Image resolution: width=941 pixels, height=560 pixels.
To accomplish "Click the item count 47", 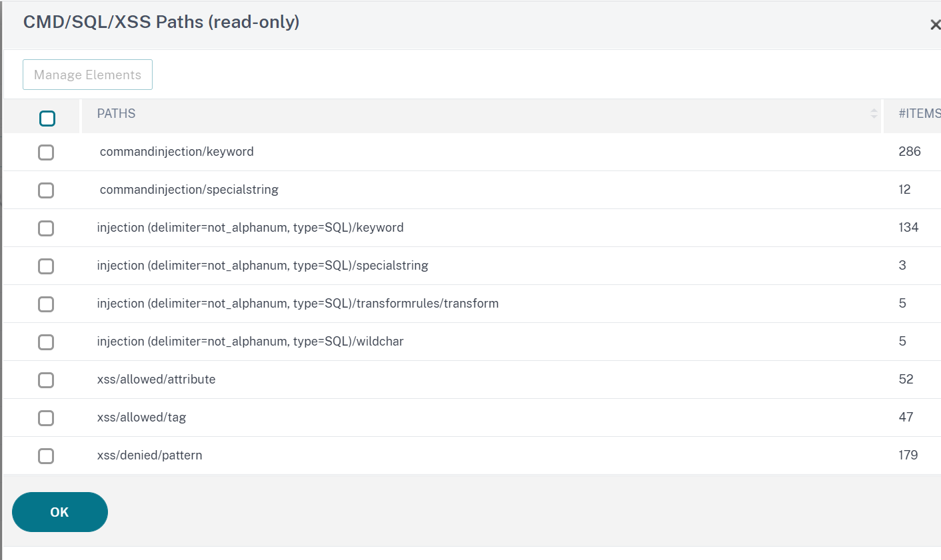I will [x=906, y=418].
